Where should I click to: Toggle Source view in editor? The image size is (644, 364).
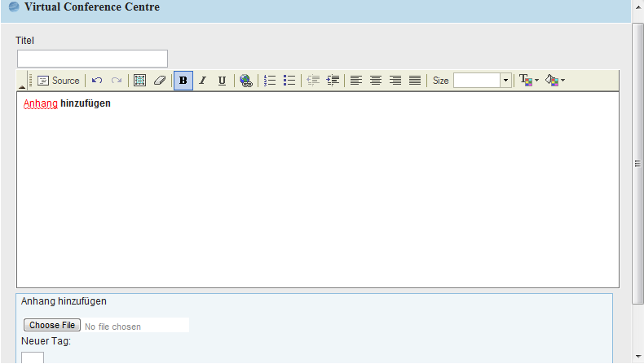[x=58, y=81]
